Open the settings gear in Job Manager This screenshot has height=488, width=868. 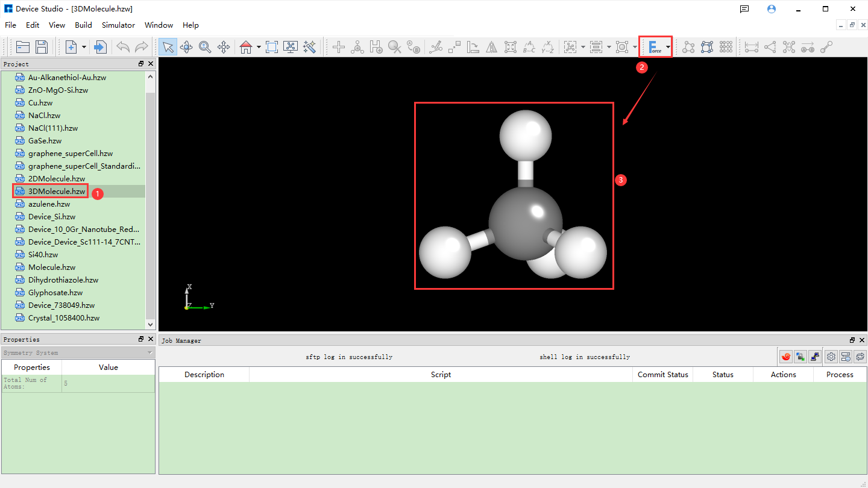pyautogui.click(x=831, y=356)
